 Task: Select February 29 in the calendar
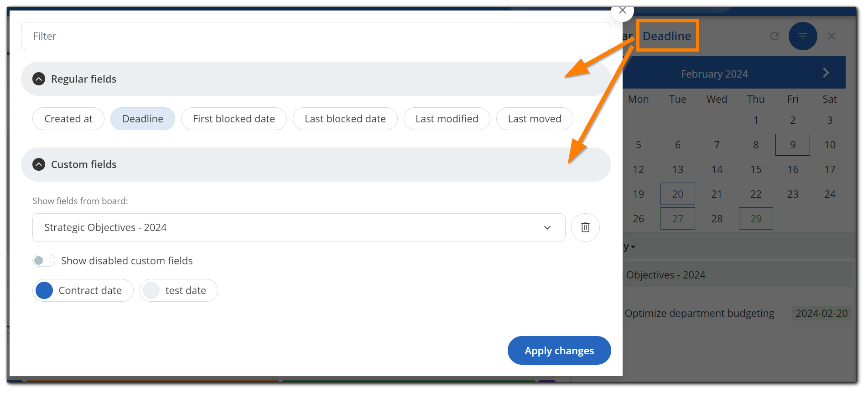click(x=756, y=219)
